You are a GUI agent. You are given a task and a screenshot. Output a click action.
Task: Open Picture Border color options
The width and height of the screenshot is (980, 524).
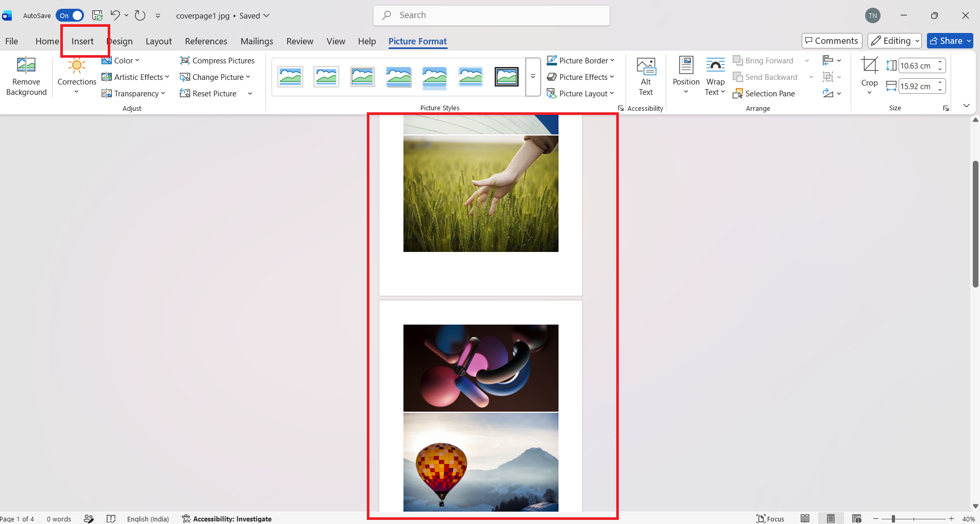[580, 60]
